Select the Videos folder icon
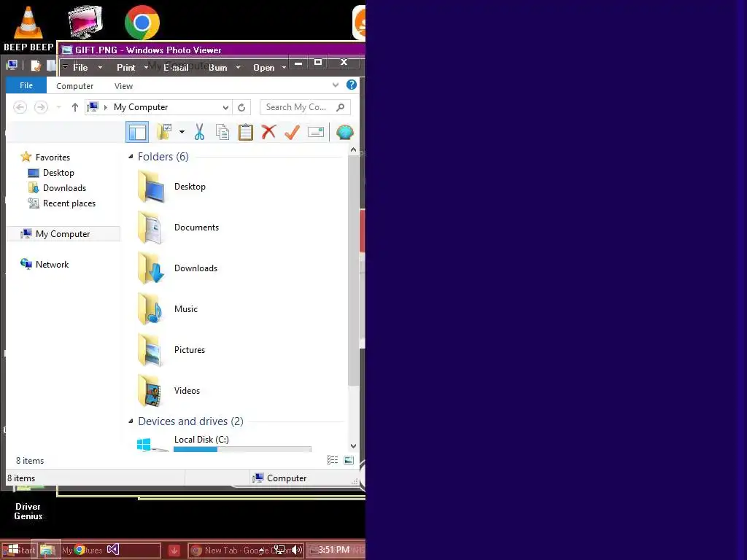747x560 pixels. tap(151, 391)
